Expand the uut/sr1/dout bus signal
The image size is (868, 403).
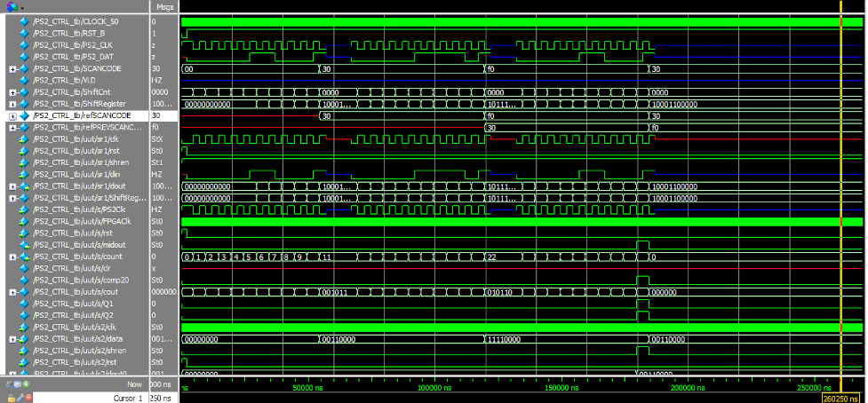tap(12, 186)
